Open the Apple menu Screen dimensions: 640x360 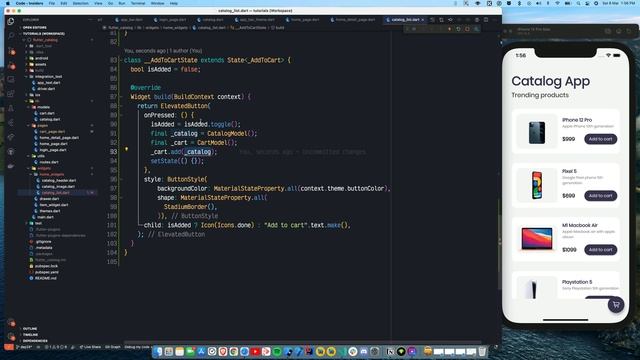[x=8, y=3]
